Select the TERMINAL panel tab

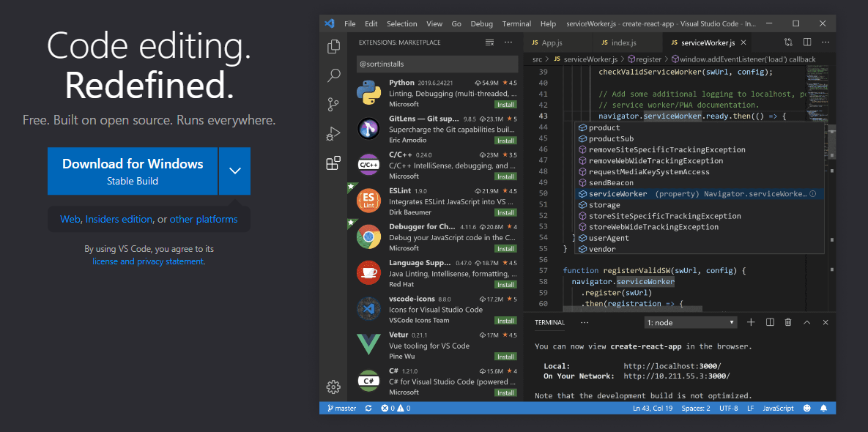click(x=549, y=322)
